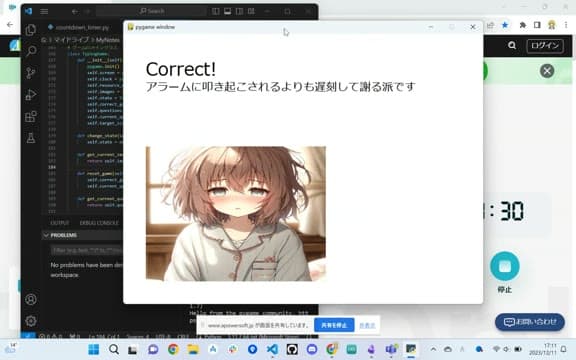Go back with VS Code navigation arrow
The height and width of the screenshot is (360, 576).
75,11
